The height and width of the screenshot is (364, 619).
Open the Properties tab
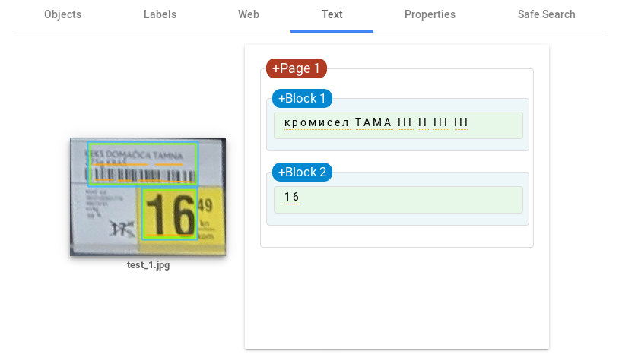[430, 14]
